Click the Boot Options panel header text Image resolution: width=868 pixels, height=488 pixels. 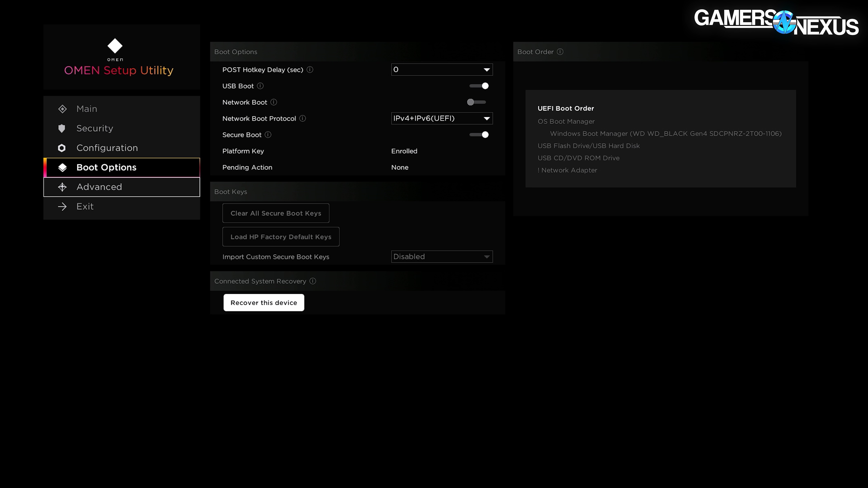(x=236, y=52)
